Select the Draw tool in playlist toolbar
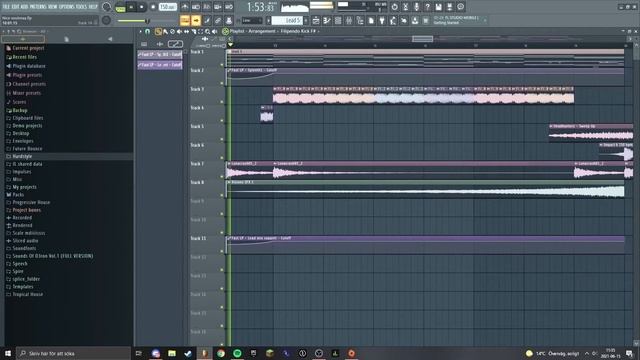The width and height of the screenshot is (640, 360). click(x=158, y=31)
